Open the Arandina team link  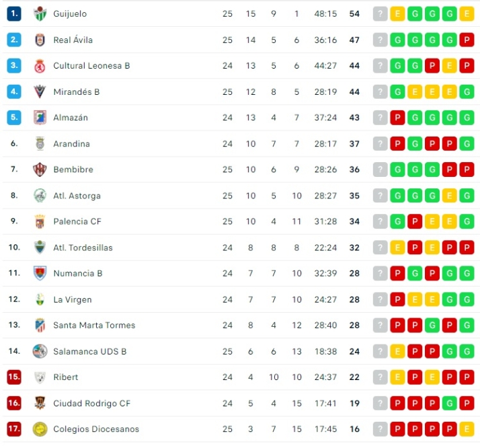tap(71, 144)
